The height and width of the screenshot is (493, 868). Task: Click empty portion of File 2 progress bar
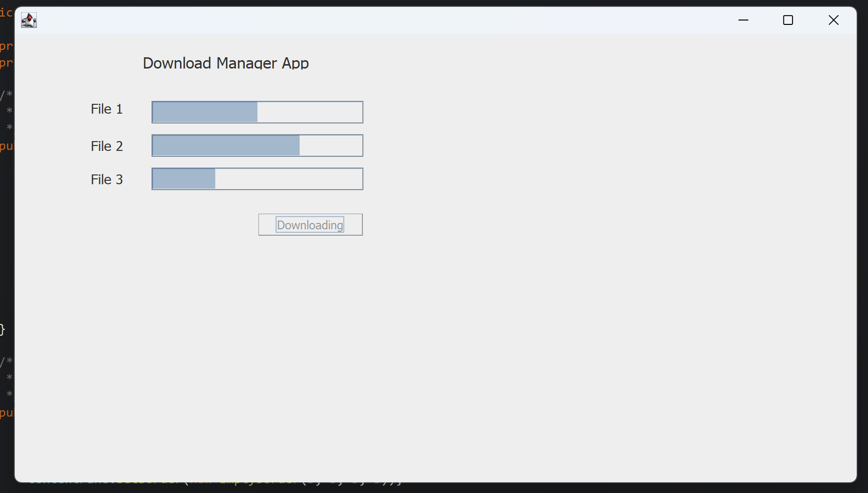coord(330,146)
